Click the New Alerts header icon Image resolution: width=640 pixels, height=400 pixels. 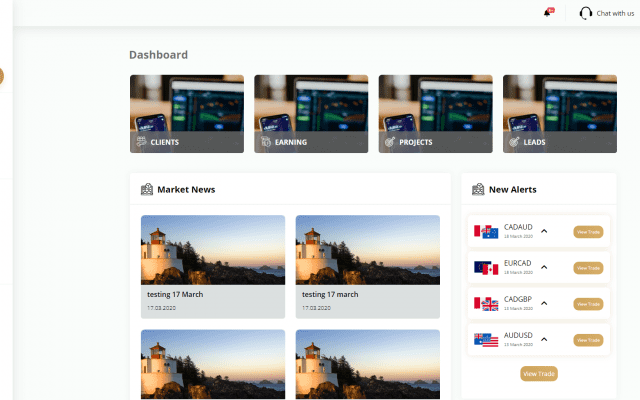478,189
